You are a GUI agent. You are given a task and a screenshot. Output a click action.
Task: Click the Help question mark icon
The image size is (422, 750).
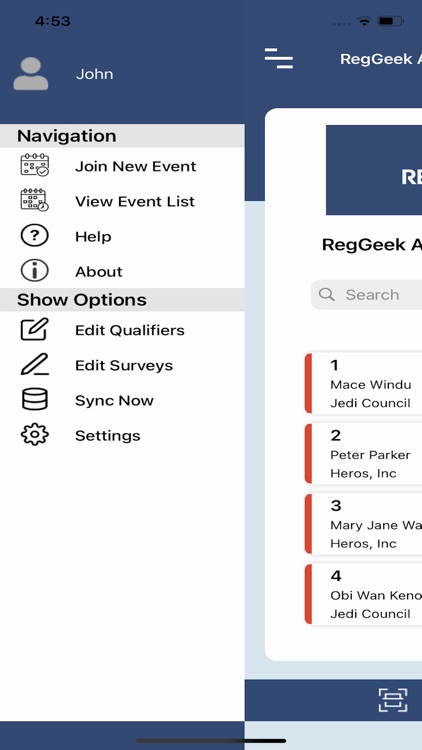pyautogui.click(x=34, y=236)
